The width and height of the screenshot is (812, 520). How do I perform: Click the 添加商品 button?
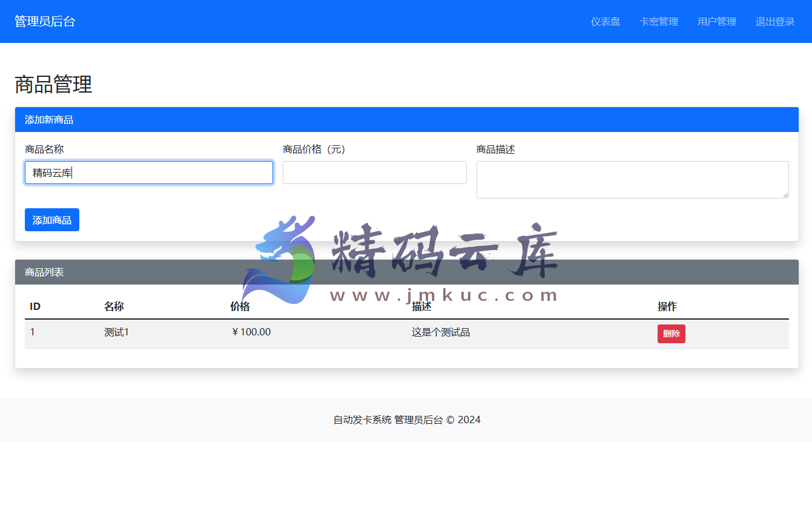tap(52, 220)
